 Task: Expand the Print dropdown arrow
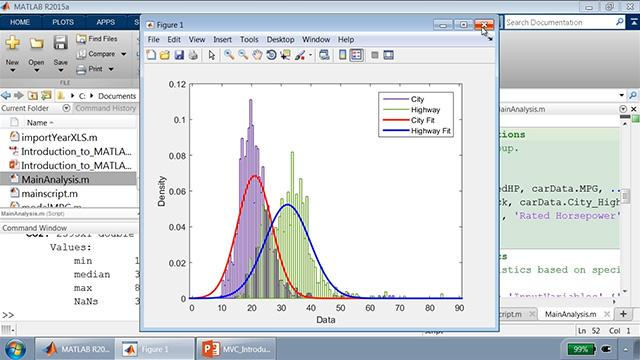pyautogui.click(x=111, y=69)
